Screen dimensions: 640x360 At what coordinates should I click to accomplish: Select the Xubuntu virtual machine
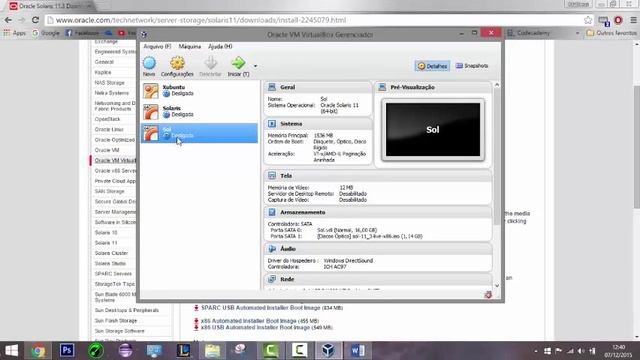199,91
